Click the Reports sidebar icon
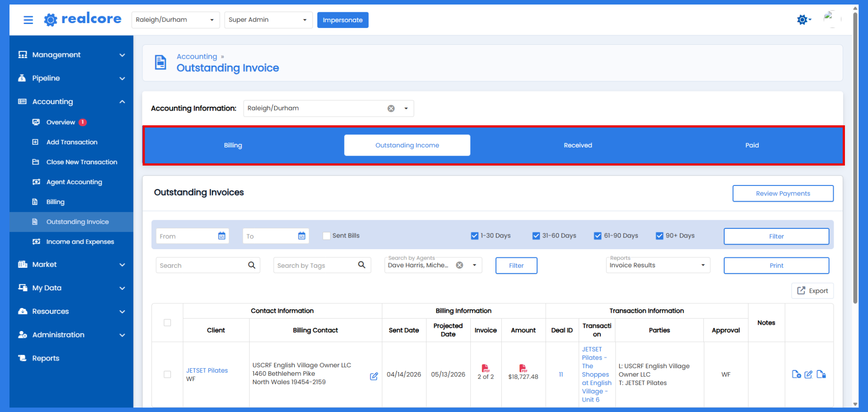This screenshot has height=412, width=868. coord(22,358)
